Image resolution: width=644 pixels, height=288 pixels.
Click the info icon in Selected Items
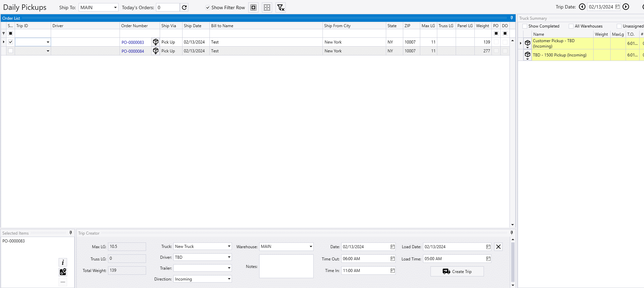pyautogui.click(x=63, y=262)
